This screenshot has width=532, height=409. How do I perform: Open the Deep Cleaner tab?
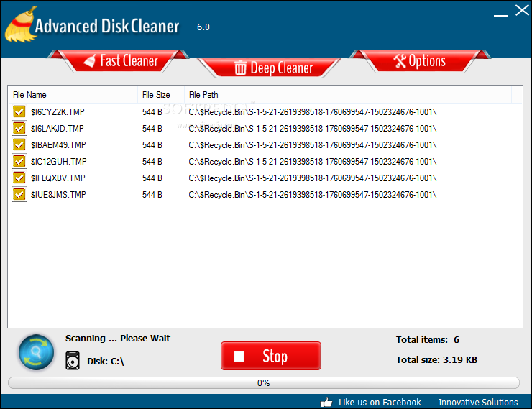coord(269,68)
